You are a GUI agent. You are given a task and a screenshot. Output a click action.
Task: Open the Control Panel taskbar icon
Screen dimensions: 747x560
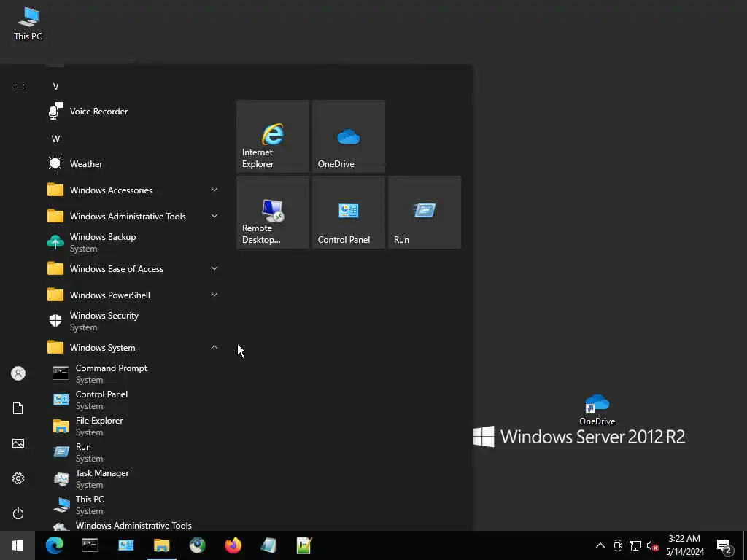click(125, 545)
